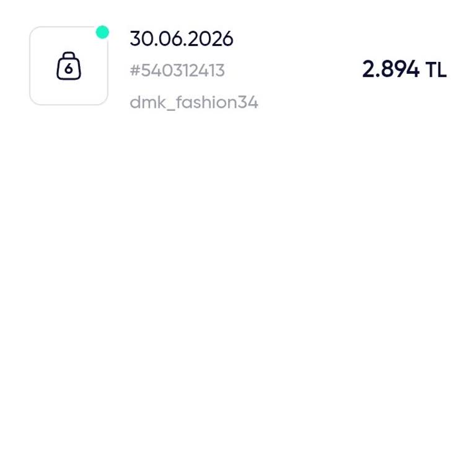476x476 pixels.
Task: Click the digits 540312413 of the order ID
Action: click(183, 71)
